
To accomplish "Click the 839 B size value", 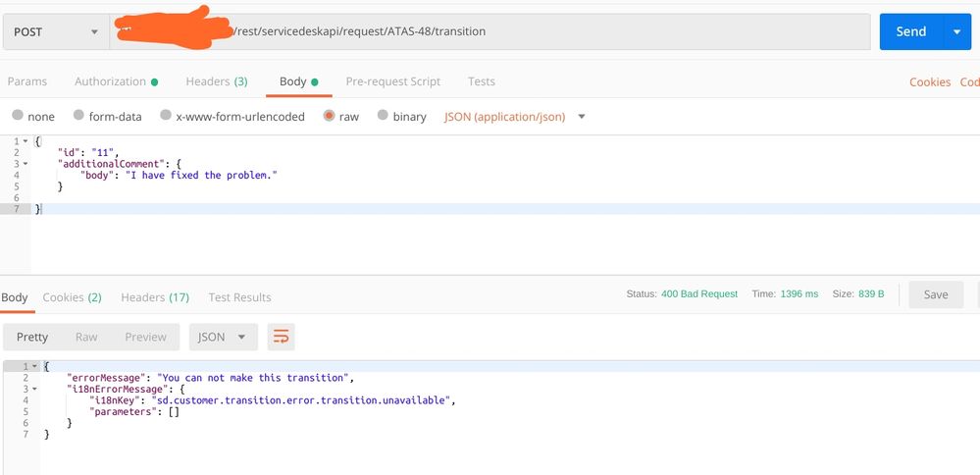I will tap(871, 293).
